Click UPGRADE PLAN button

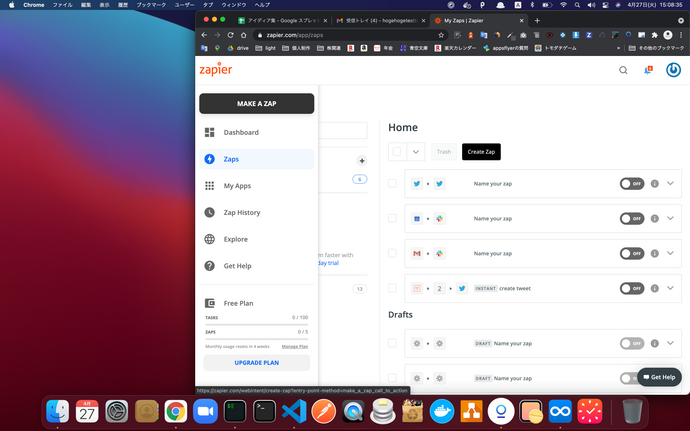[257, 363]
